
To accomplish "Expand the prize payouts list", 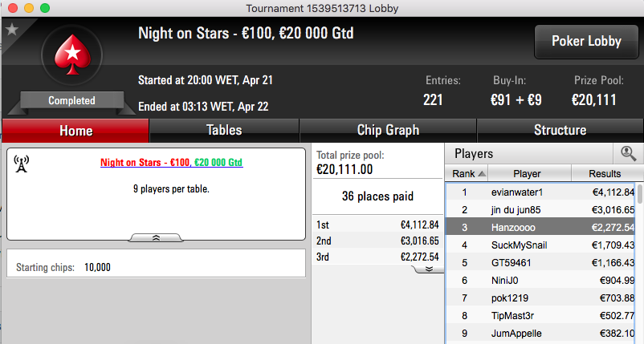I will pos(428,269).
